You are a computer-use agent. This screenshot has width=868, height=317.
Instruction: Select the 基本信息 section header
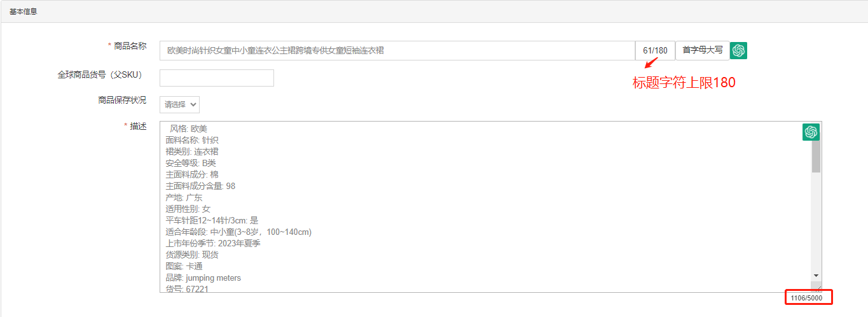click(x=24, y=11)
